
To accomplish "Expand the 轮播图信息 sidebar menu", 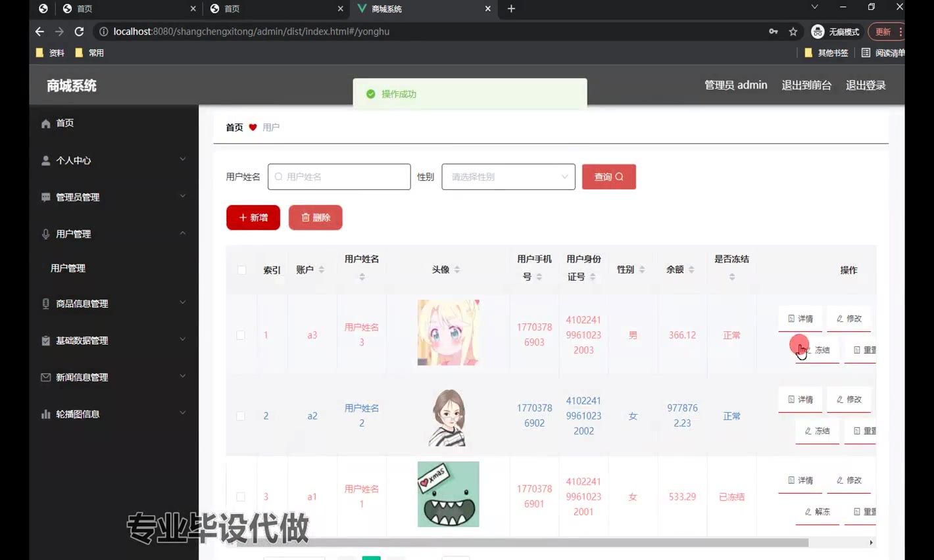I will (183, 413).
